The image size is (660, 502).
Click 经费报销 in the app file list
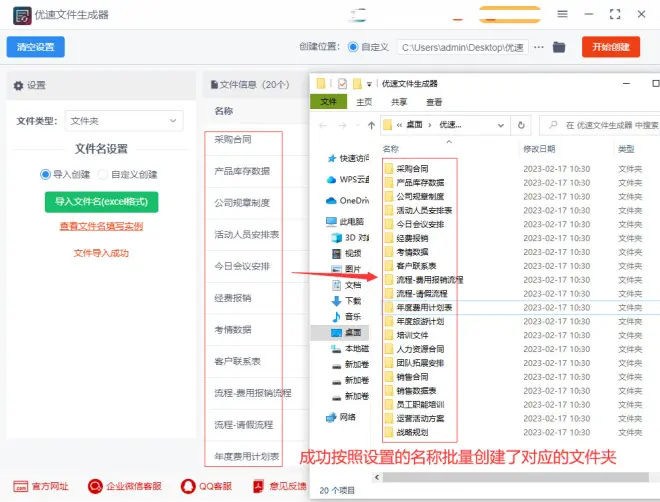[233, 298]
